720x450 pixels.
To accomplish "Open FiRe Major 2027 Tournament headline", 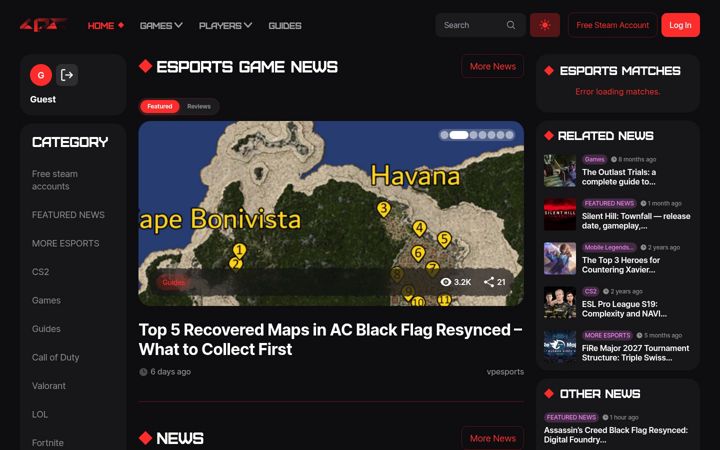I will [636, 353].
